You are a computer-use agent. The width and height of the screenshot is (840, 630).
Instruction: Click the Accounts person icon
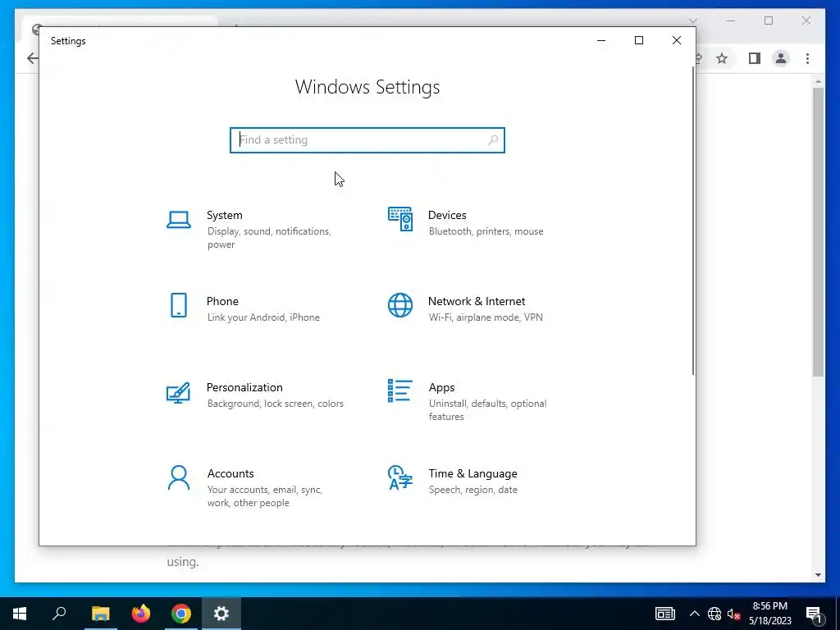tap(178, 477)
